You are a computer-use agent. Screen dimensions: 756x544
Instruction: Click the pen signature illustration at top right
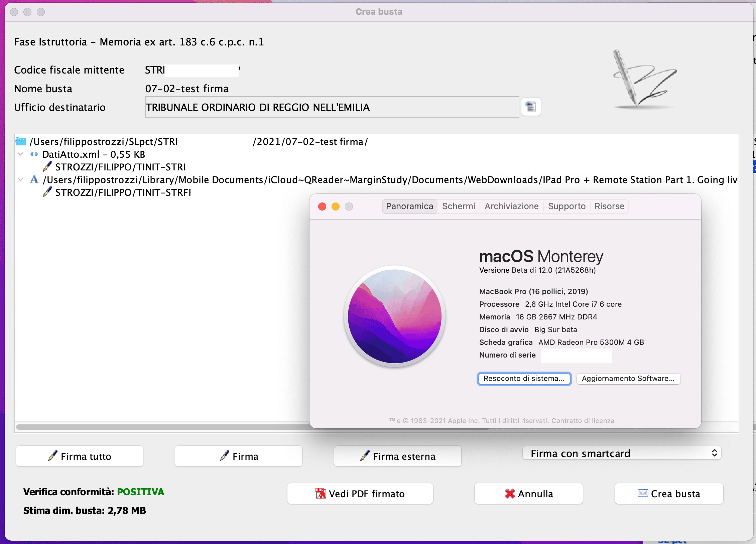(x=644, y=80)
